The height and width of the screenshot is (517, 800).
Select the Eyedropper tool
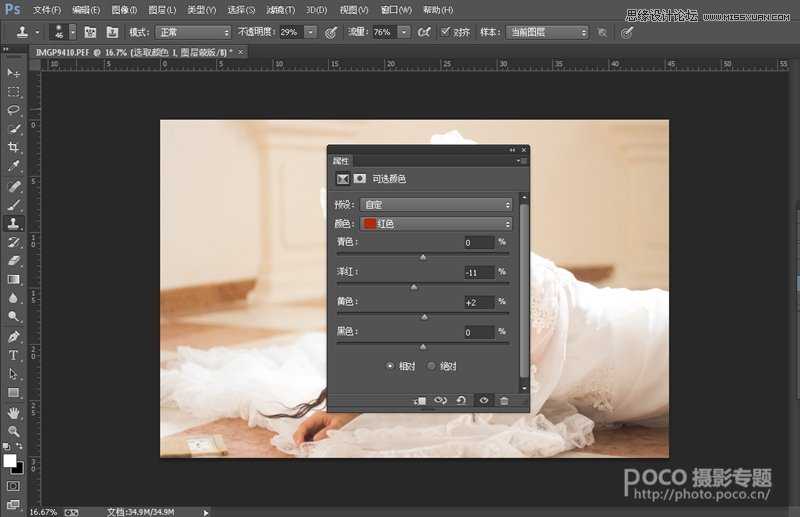coord(14,166)
